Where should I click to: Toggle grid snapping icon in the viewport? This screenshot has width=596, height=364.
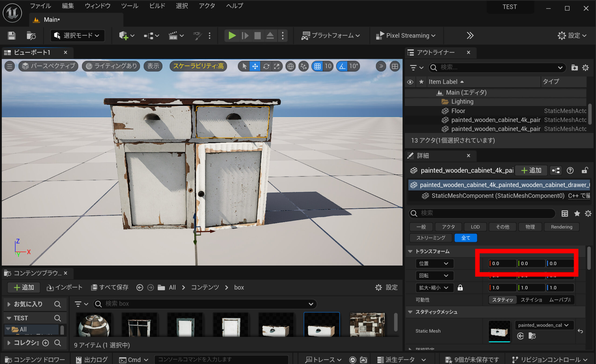317,66
